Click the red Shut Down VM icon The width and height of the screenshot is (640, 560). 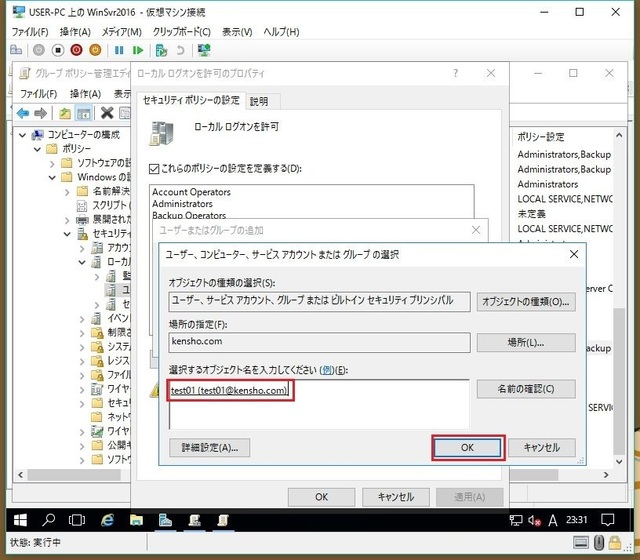pyautogui.click(x=76, y=49)
